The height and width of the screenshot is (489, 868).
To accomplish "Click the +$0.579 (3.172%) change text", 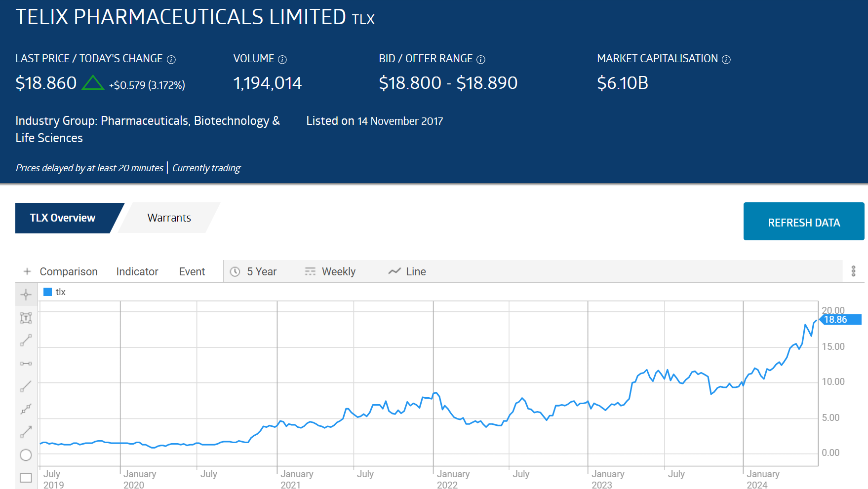I will click(x=147, y=85).
